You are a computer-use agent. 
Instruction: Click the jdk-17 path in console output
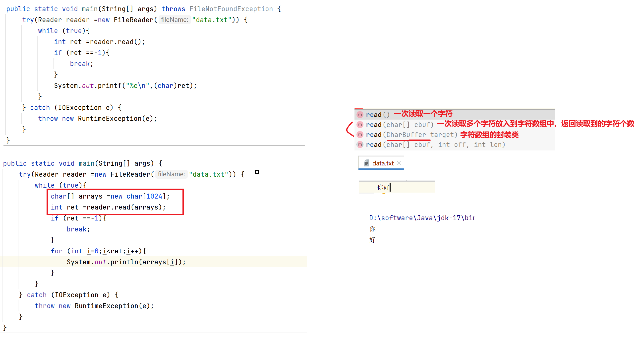tap(421, 218)
